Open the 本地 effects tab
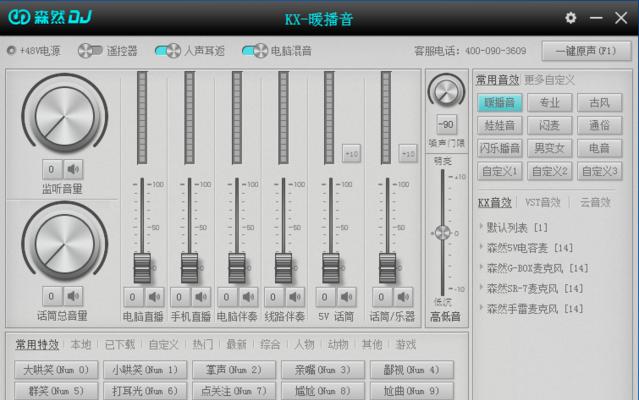Viewport: 639px width, 400px height. point(81,345)
